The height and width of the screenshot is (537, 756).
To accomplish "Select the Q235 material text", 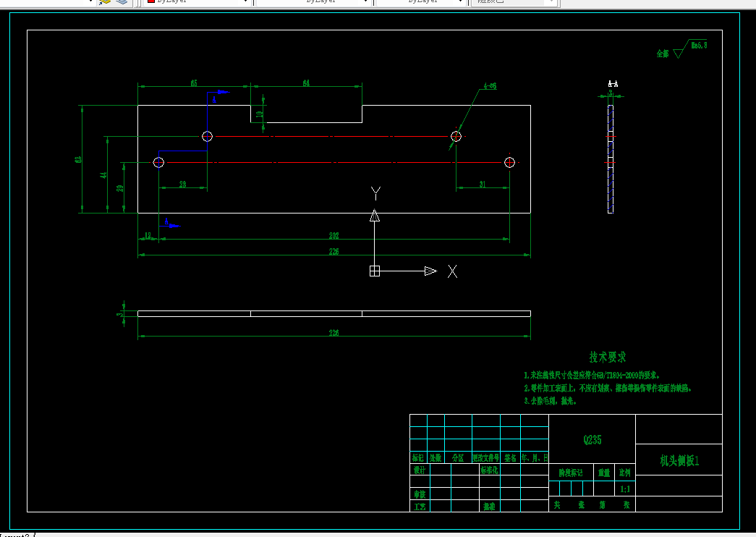I will click(x=593, y=439).
